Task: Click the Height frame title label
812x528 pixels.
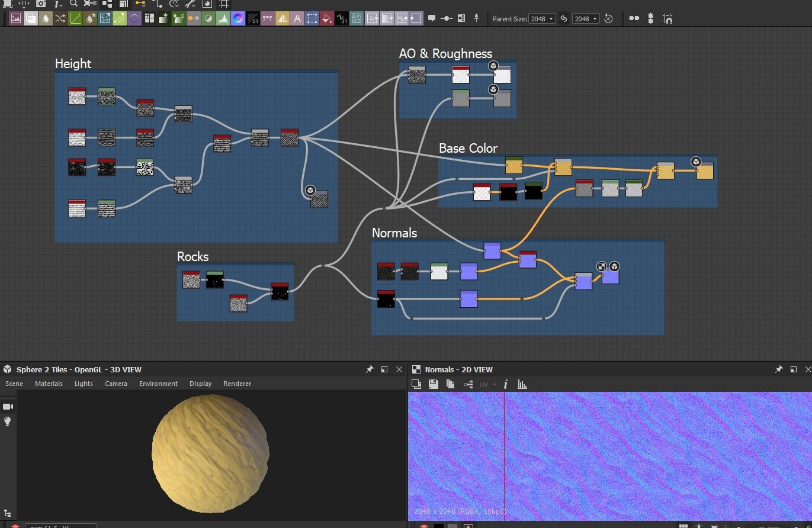Action: (x=73, y=63)
